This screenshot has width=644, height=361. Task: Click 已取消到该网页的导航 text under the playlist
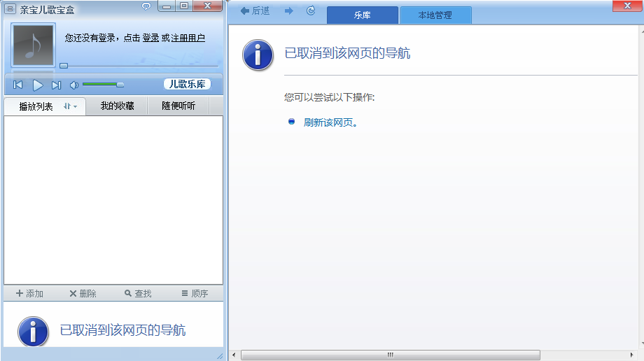tap(122, 330)
